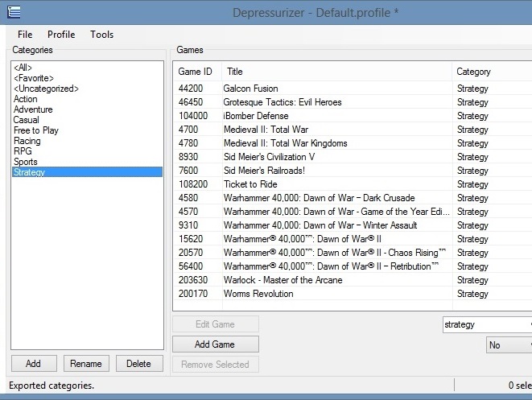Click game ID 44200 cell
This screenshot has height=400, width=532.
point(191,89)
